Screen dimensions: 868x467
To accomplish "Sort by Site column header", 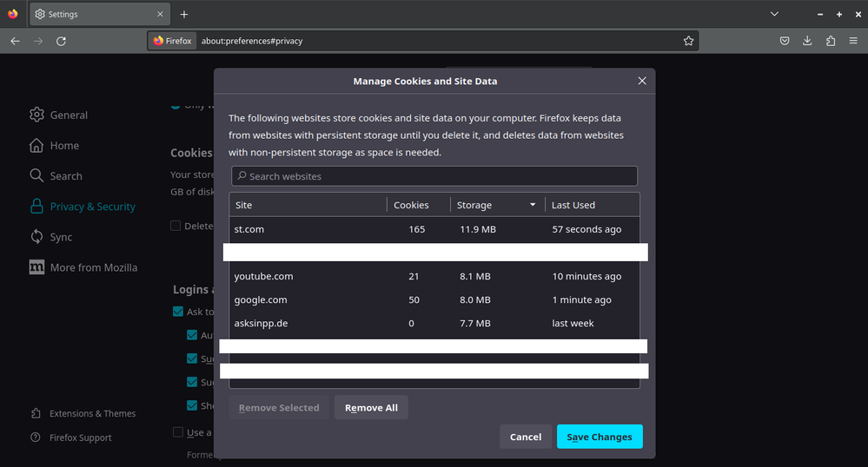I will [x=308, y=205].
